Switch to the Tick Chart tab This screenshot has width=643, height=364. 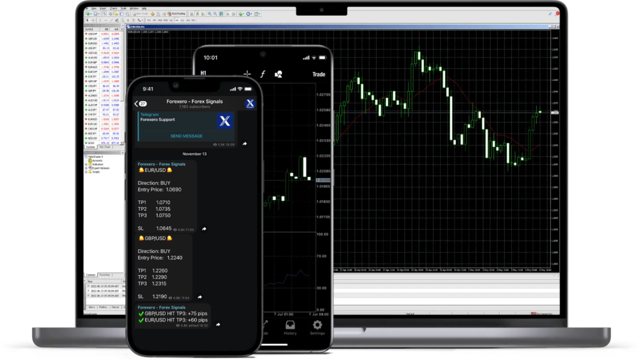104,147
